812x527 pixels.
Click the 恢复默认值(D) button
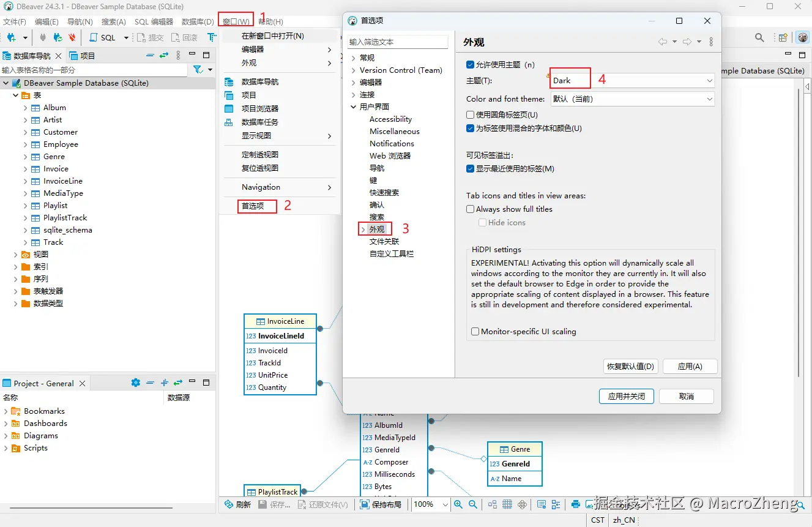click(x=630, y=366)
